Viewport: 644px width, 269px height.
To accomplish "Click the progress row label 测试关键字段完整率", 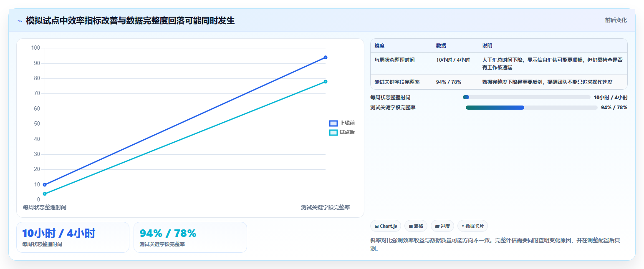I will [x=393, y=108].
